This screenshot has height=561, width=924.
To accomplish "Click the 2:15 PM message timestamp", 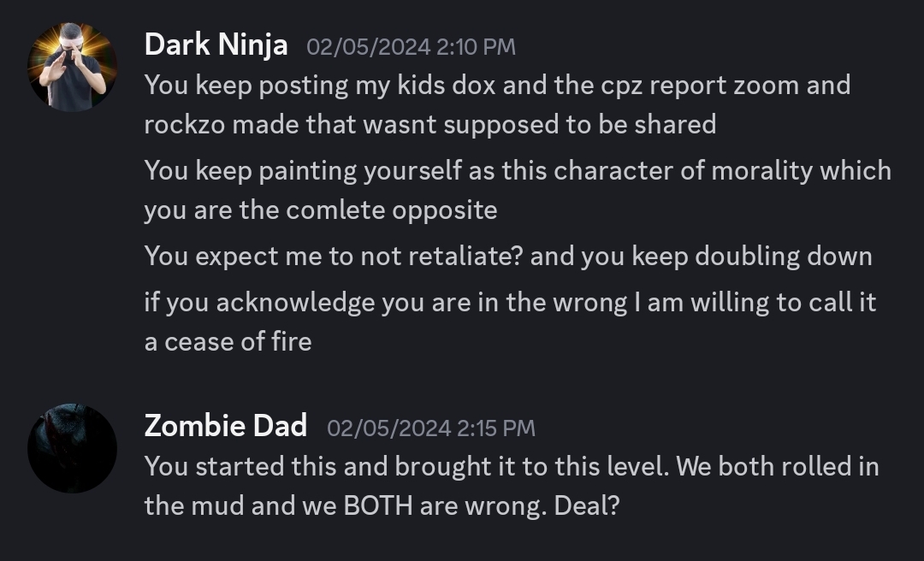I will coord(431,427).
